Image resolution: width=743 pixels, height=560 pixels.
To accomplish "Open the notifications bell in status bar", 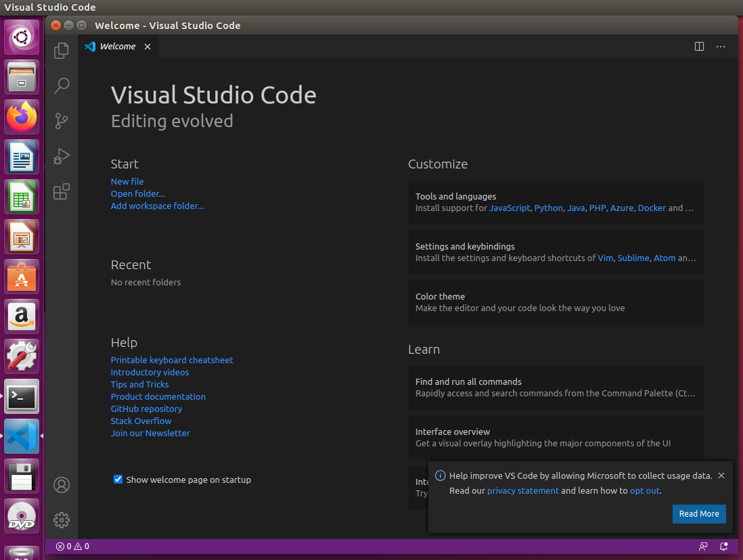I will 724,546.
